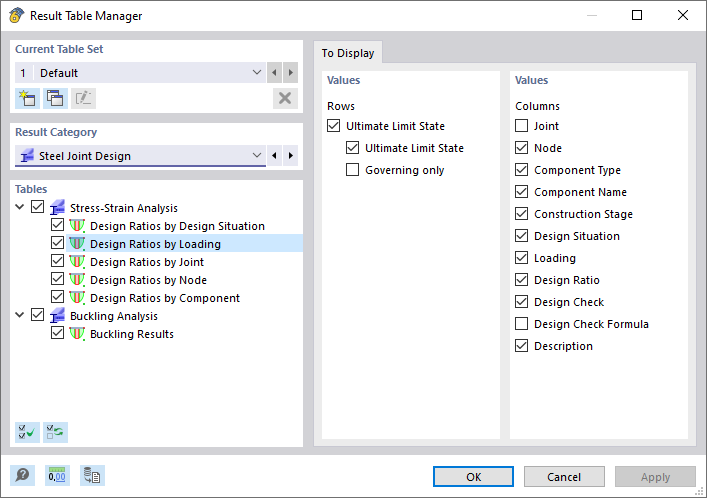Go to next result category arrow
This screenshot has height=498, width=707.
pos(291,156)
